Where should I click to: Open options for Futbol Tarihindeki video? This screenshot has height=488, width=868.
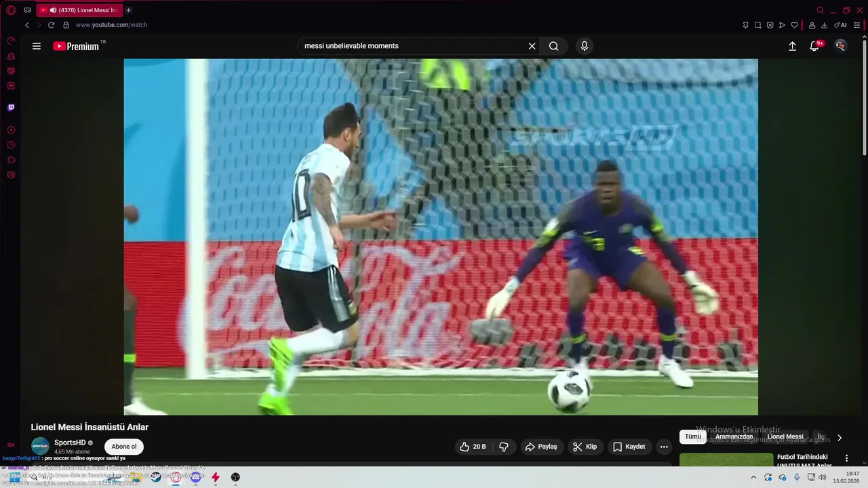tap(846, 458)
